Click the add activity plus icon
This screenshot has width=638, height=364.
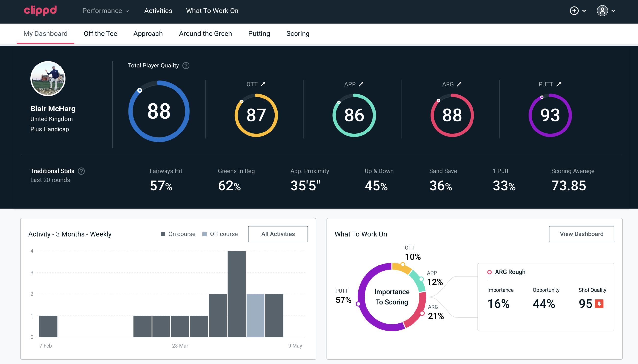[574, 11]
